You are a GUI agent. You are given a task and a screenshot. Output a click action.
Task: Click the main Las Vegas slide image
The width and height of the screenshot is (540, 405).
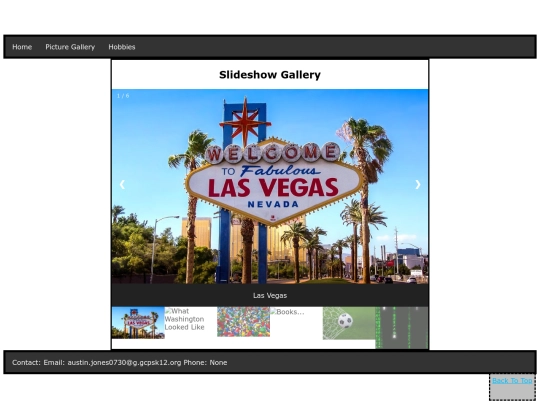click(270, 186)
